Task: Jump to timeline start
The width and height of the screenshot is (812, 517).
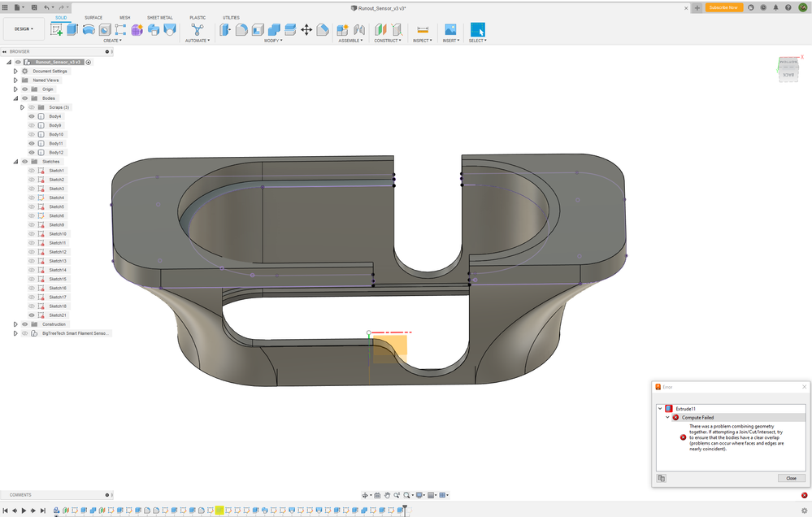Action: pyautogui.click(x=5, y=510)
